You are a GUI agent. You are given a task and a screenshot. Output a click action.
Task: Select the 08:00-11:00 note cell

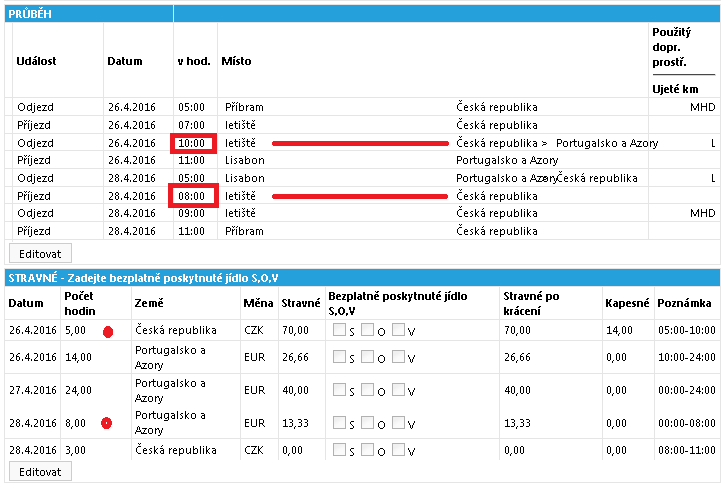(x=687, y=450)
